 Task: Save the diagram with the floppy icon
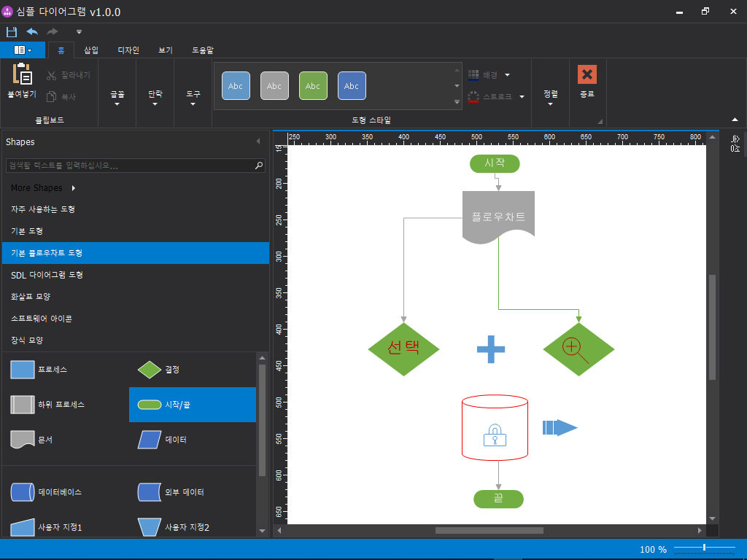click(x=12, y=32)
